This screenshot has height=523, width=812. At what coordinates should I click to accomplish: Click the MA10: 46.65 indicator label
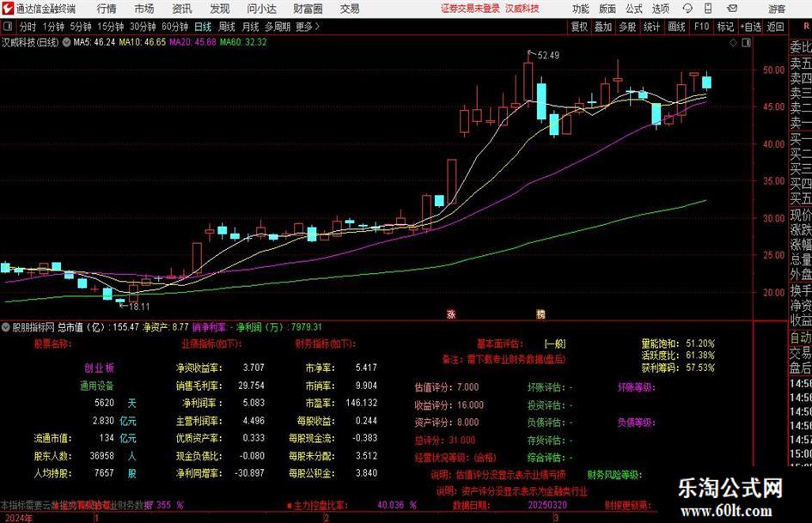coord(142,42)
